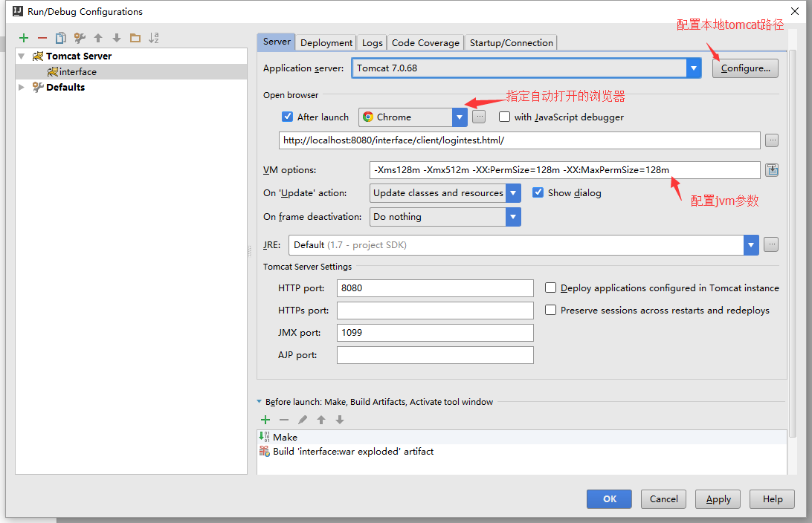Click the ellipsis button beside the URL field
812x523 pixels.
pyautogui.click(x=772, y=140)
